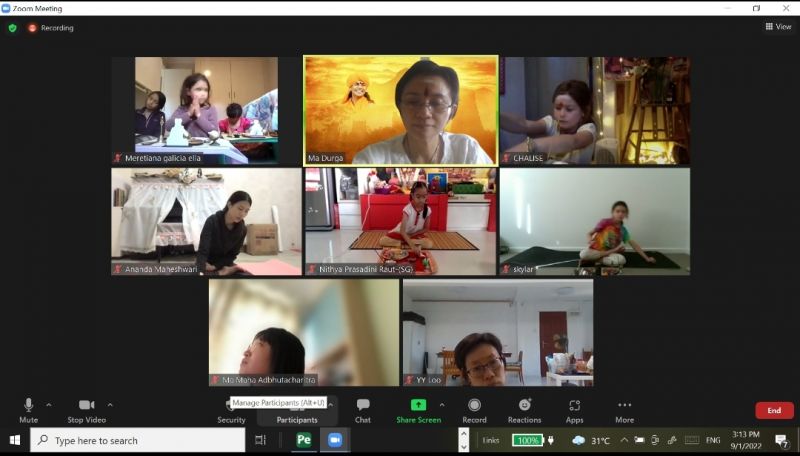Open audio options arrow beside Mute
Screen dimensions: 800x456
[48, 405]
